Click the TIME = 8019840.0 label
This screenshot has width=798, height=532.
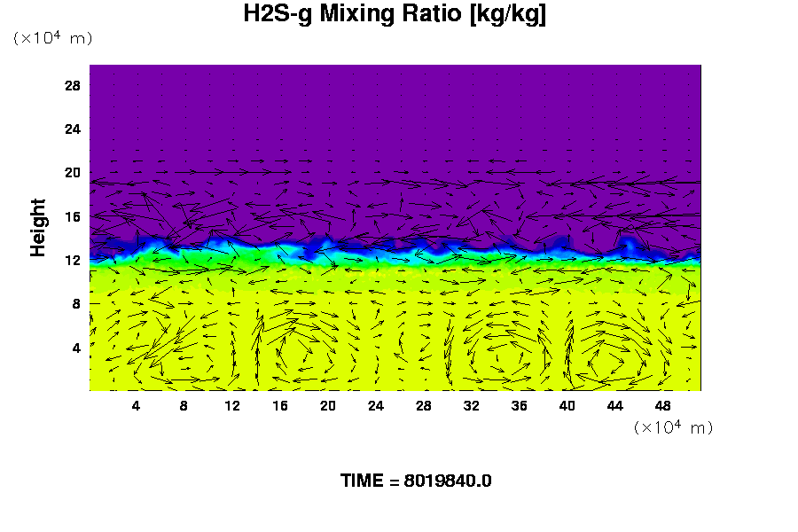[416, 481]
